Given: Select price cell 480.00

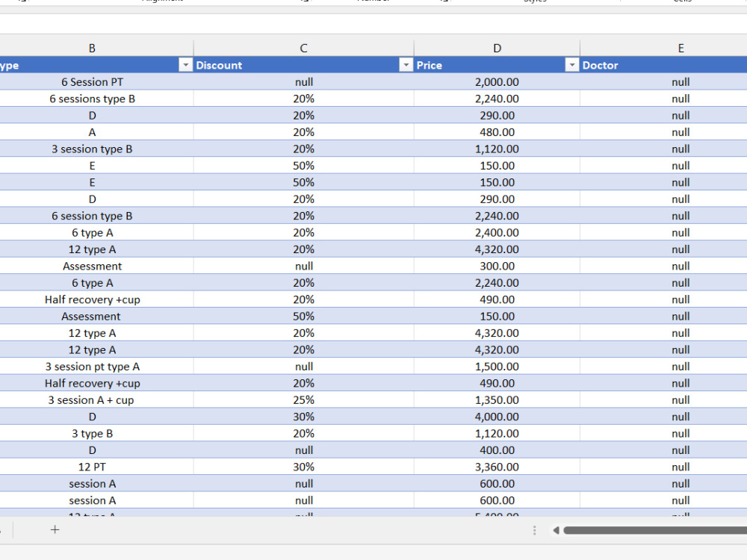Looking at the screenshot, I should [x=497, y=132].
